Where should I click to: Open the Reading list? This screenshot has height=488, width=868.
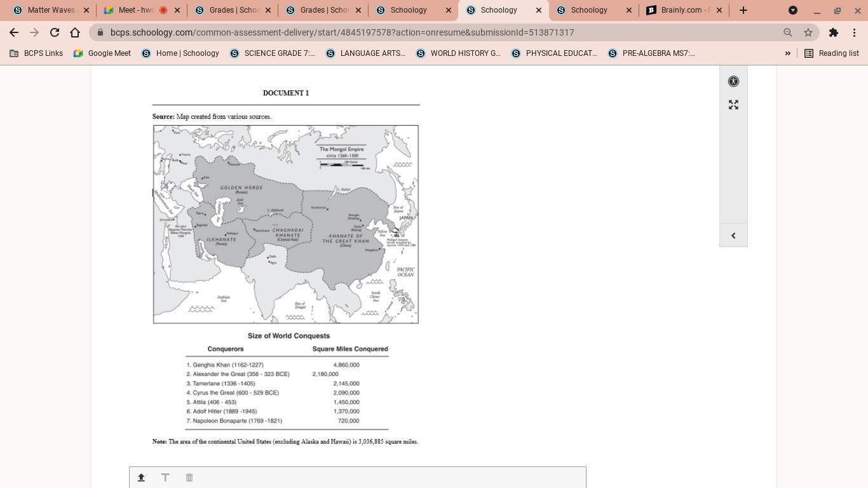tap(832, 53)
